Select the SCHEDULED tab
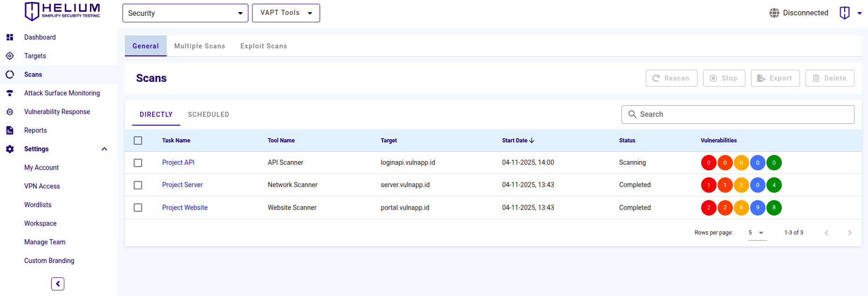The image size is (868, 296). pyautogui.click(x=208, y=114)
